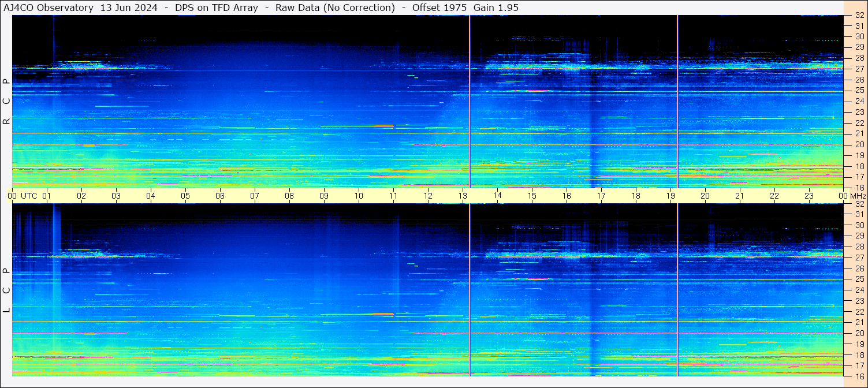Click LCP vertical marker line after 19 UTC
Image resolution: width=868 pixels, height=388 pixels.
pos(677,290)
